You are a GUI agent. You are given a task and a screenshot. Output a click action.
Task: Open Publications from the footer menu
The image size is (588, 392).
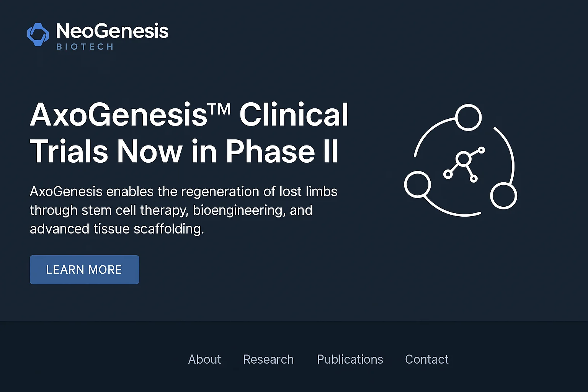tap(350, 359)
